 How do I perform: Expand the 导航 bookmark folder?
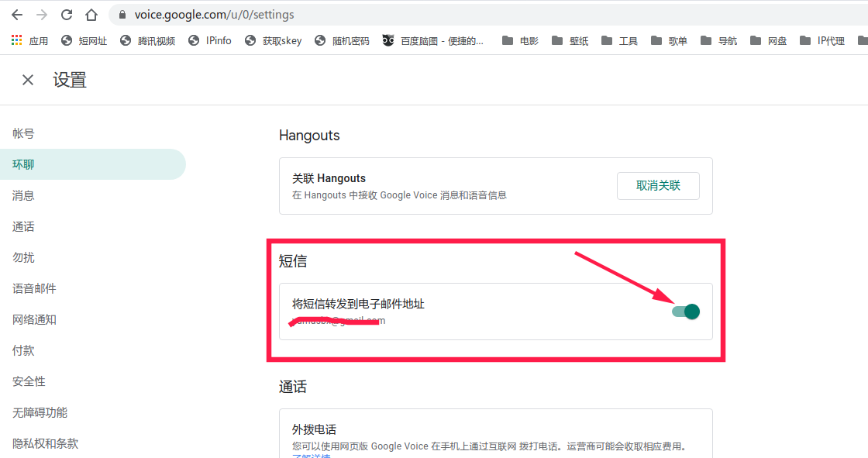[718, 40]
